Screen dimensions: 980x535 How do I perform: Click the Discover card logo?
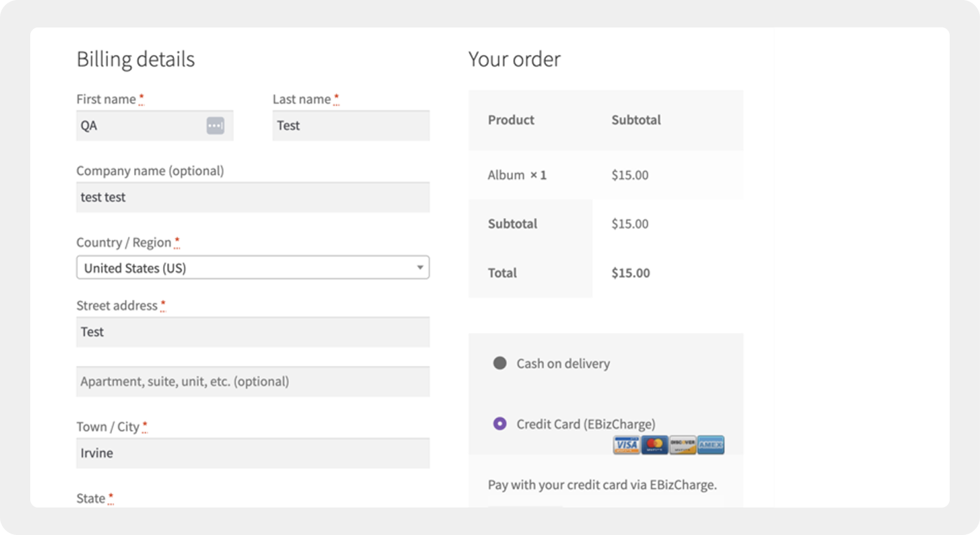click(683, 445)
